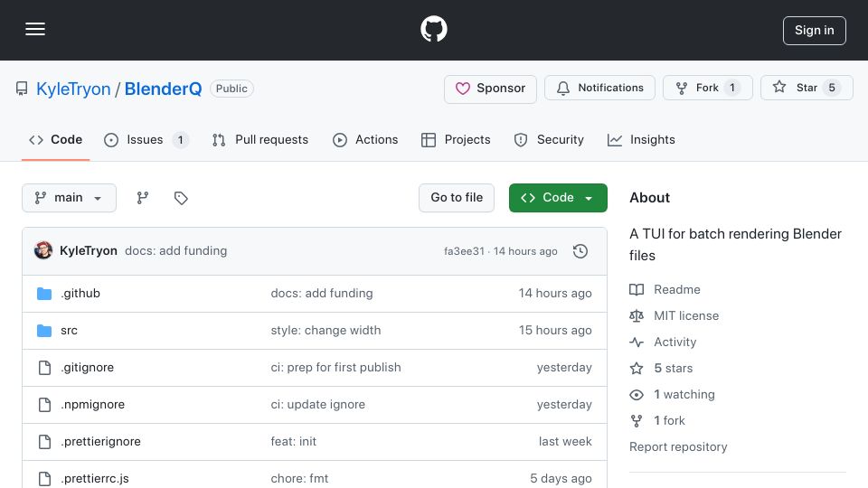Open the .prettierrc.js file

(94, 479)
